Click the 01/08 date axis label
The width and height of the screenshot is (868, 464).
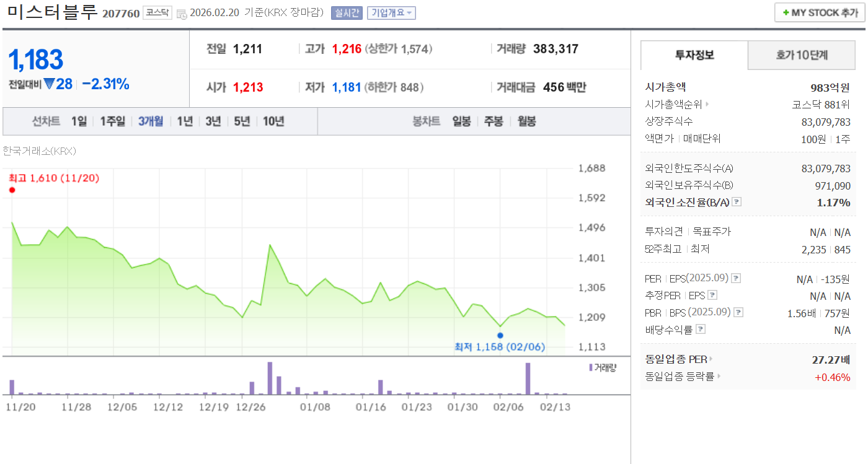click(315, 407)
